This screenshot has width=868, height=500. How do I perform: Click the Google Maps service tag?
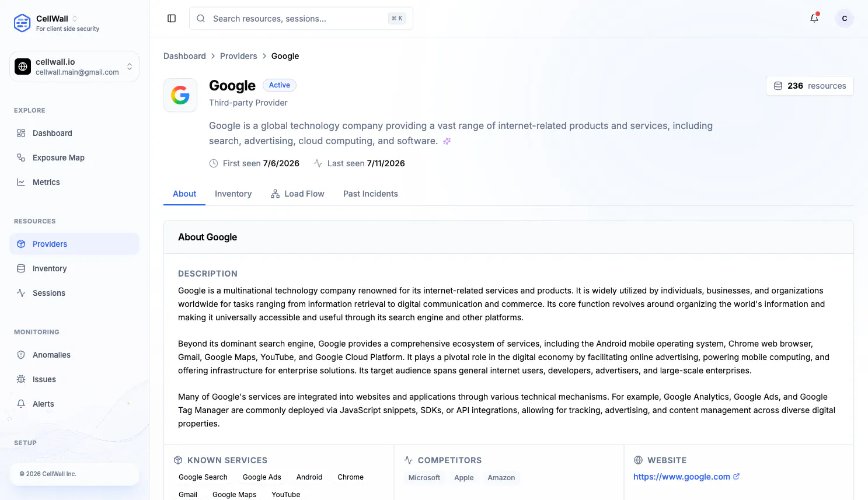(x=235, y=495)
